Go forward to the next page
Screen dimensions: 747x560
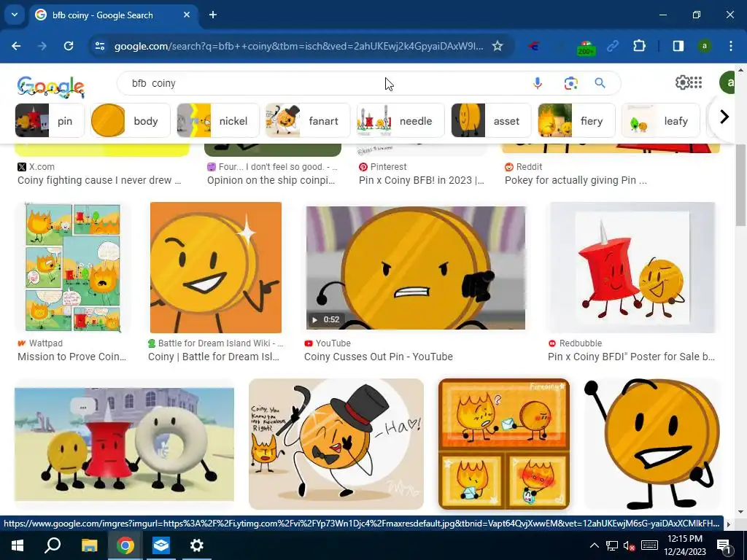(42, 46)
